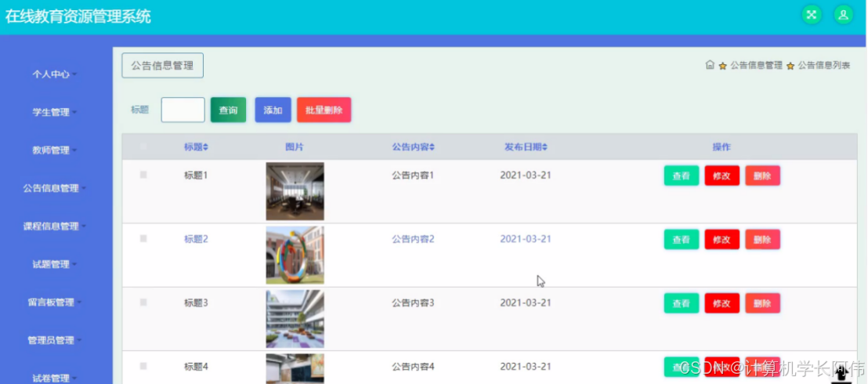Viewport: 868px width, 384px height.
Task: Click the 添加 add button
Action: pos(273,110)
